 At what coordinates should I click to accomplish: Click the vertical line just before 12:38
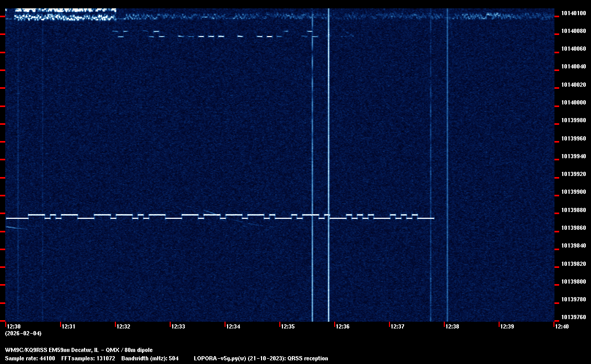(447, 157)
